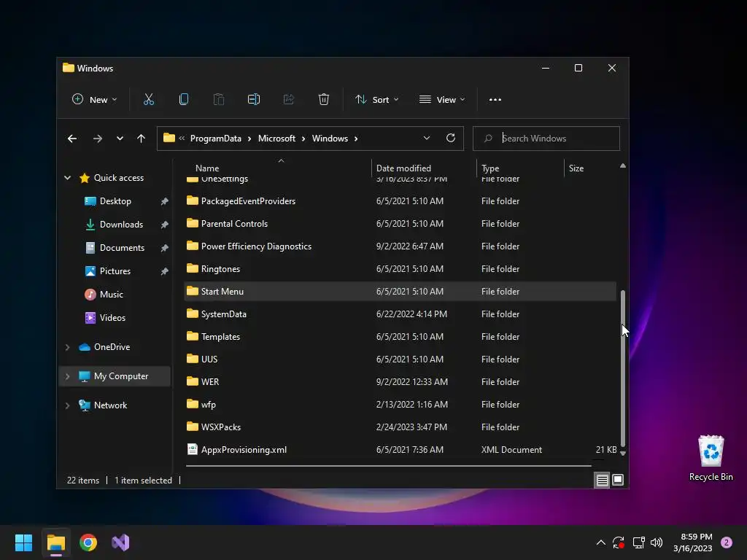This screenshot has width=747, height=560.
Task: Open recent locations dropdown arrow
Action: click(x=120, y=139)
